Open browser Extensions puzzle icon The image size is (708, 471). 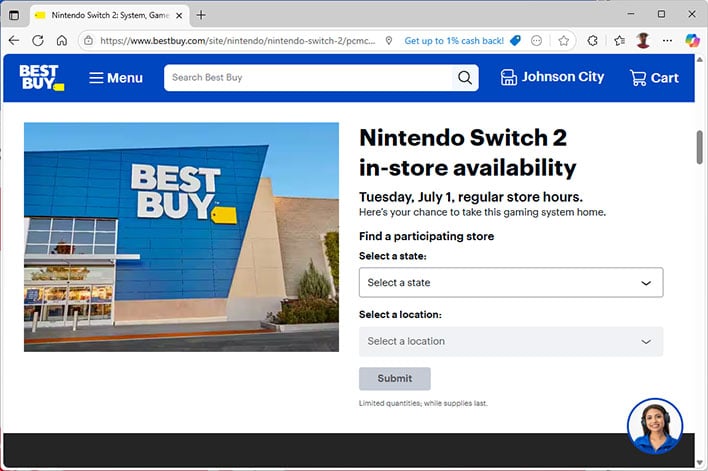[x=592, y=41]
